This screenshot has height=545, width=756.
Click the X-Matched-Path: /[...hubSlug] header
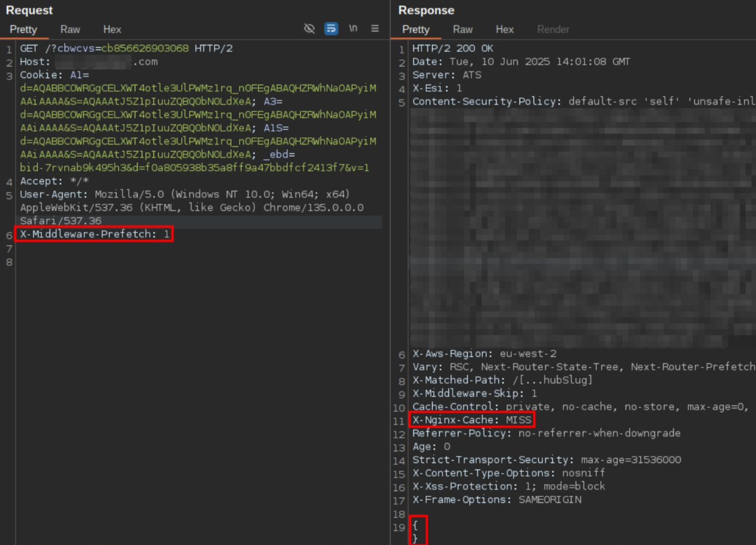pyautogui.click(x=502, y=380)
